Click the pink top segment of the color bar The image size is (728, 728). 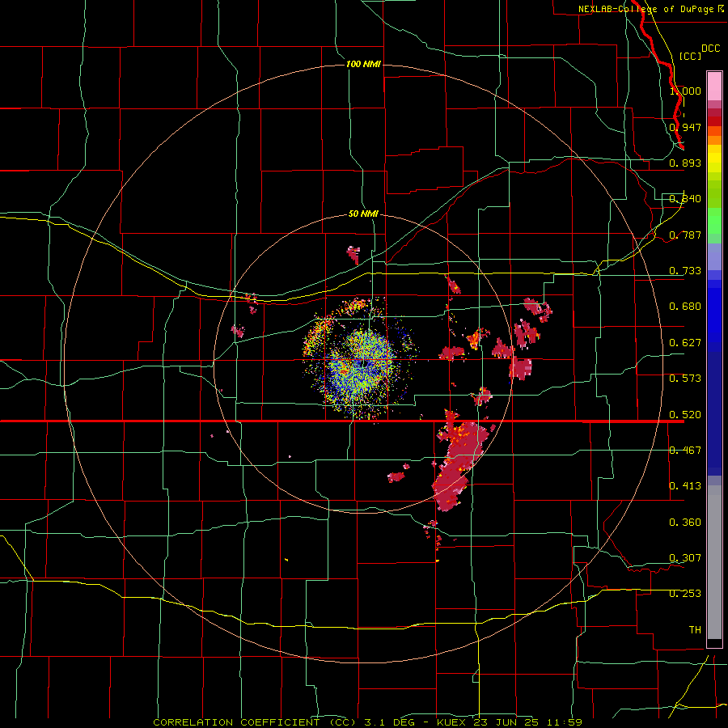click(x=714, y=87)
